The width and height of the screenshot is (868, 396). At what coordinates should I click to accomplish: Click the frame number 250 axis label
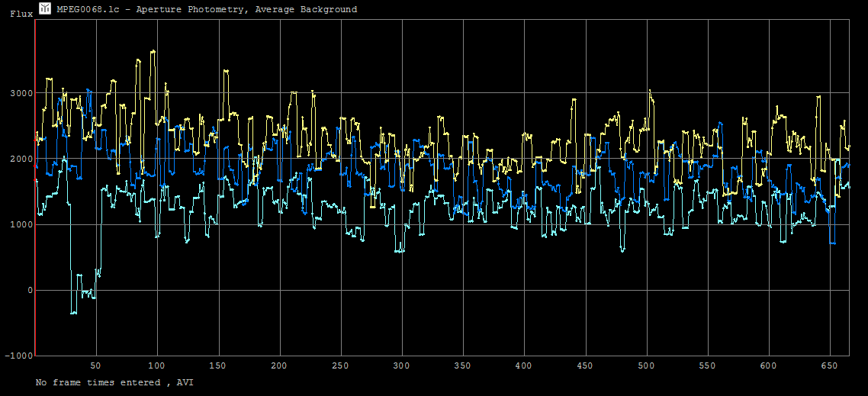(340, 365)
